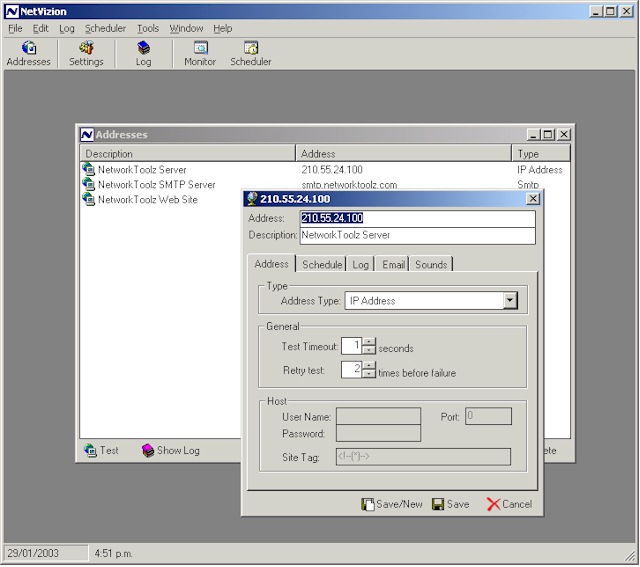Click Show Log in Addresses window

point(171,450)
